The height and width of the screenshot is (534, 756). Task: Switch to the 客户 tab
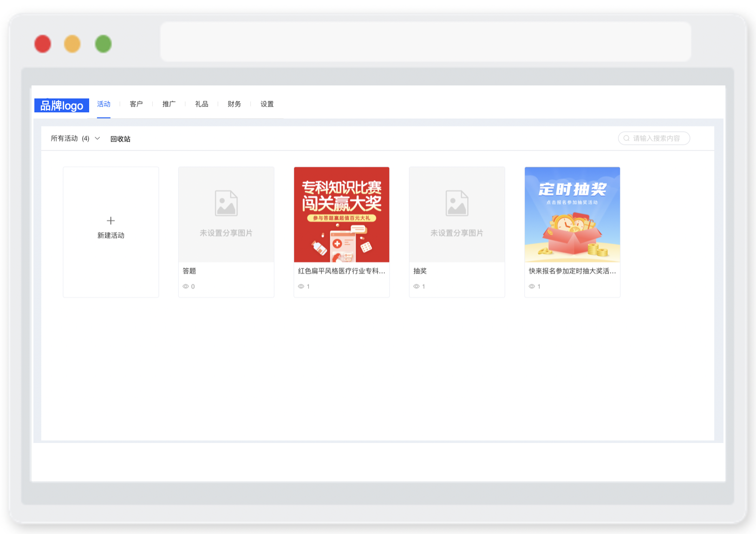136,104
